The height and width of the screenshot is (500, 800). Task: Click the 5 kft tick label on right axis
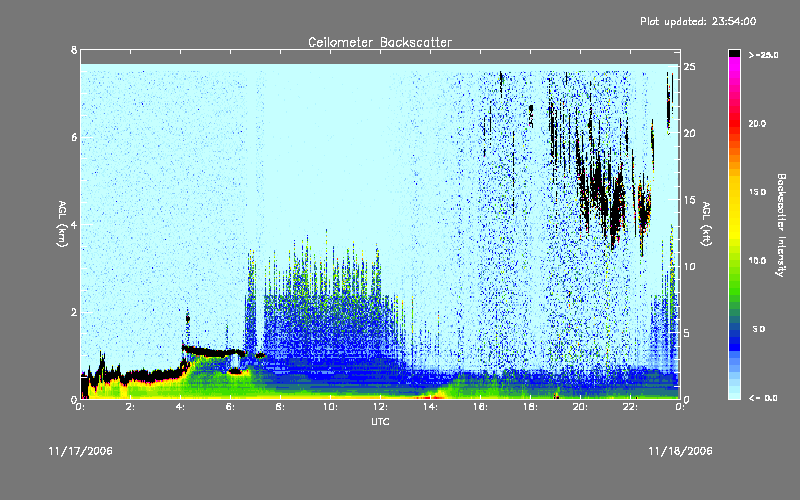pyautogui.click(x=687, y=333)
